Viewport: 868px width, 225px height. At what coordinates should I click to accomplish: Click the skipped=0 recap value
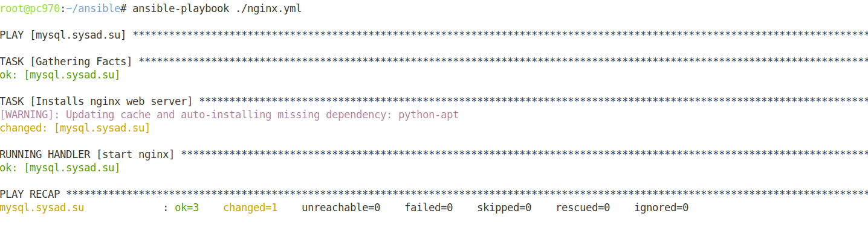(504, 208)
